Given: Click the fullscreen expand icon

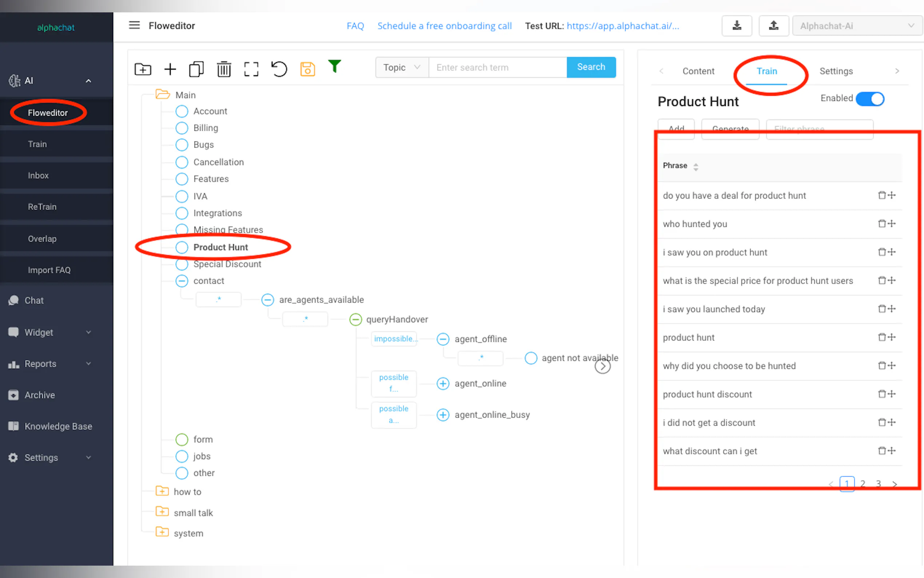Looking at the screenshot, I should [x=251, y=69].
